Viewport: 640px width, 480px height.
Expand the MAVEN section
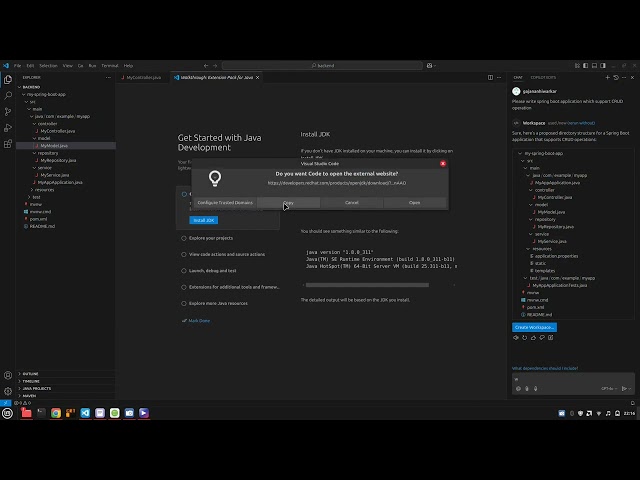point(29,396)
